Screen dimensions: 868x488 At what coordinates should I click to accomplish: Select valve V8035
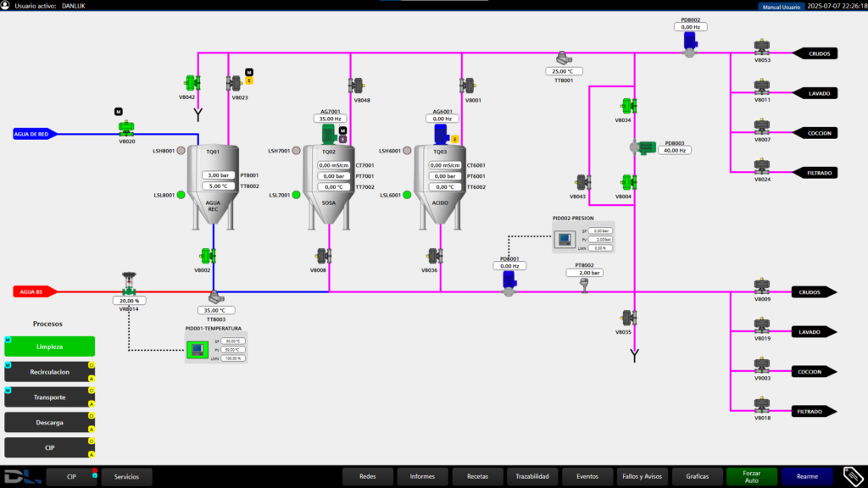(629, 318)
